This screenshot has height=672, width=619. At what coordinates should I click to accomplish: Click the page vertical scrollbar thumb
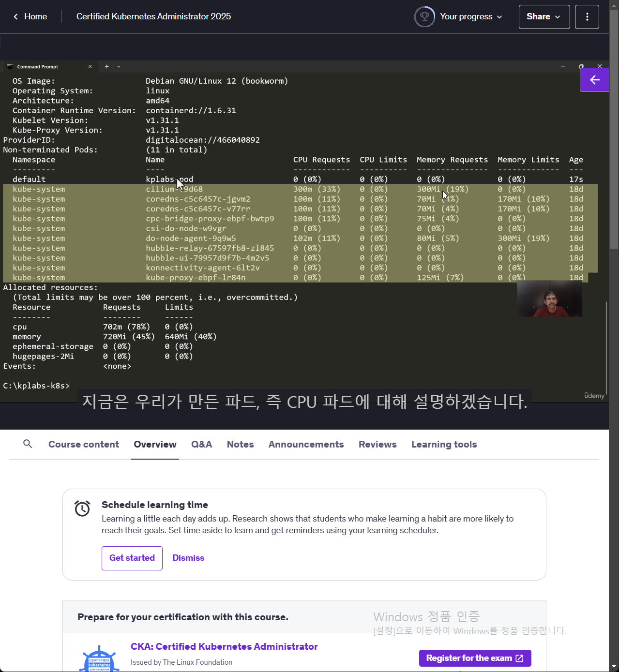pyautogui.click(x=614, y=131)
